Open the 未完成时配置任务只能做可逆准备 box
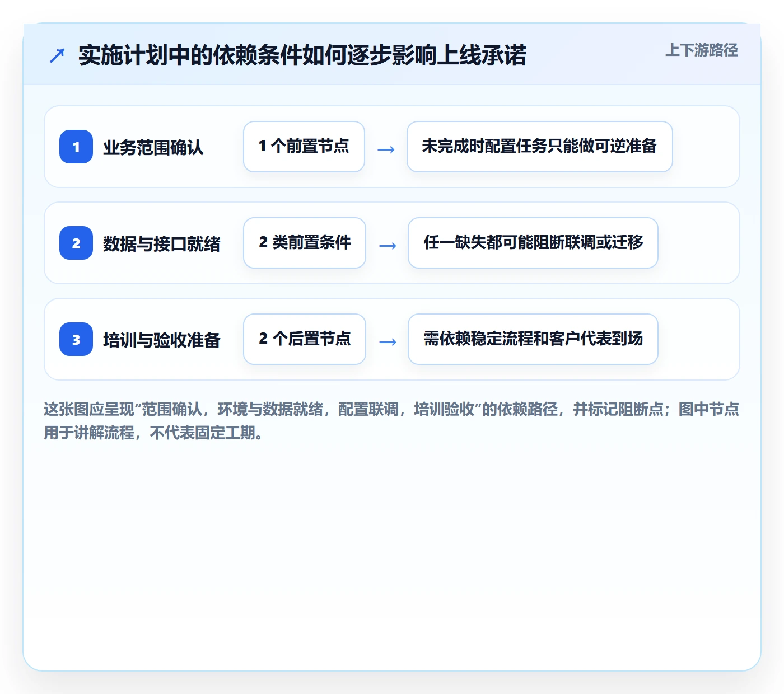 pyautogui.click(x=540, y=147)
